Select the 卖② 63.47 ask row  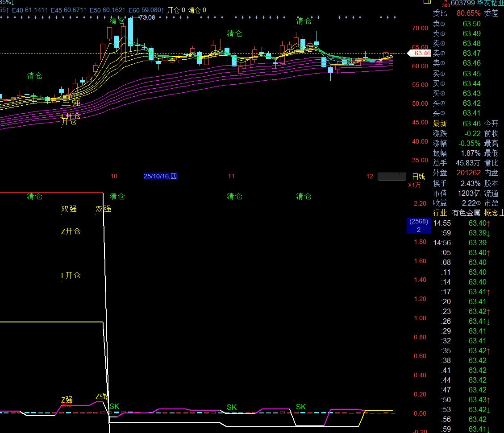pos(457,53)
